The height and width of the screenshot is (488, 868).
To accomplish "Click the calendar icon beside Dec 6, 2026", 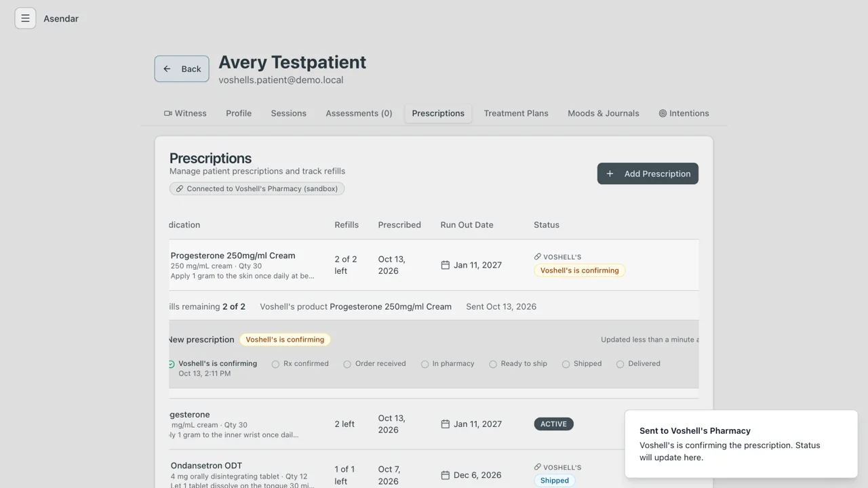I will [x=446, y=475].
